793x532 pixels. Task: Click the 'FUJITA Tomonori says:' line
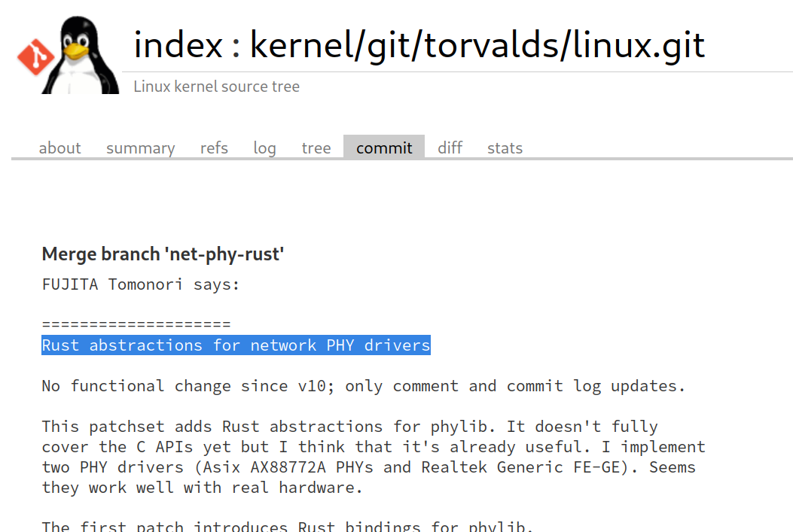pos(141,285)
